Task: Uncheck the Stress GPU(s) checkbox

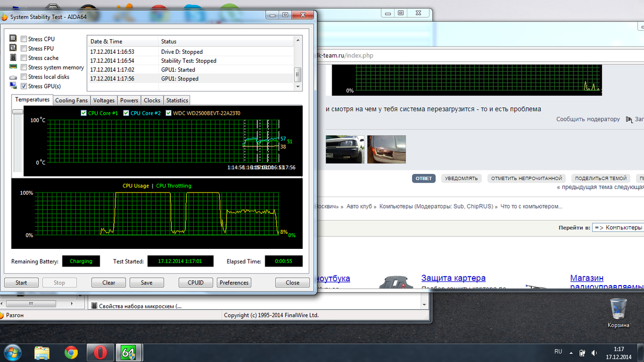Action: (x=24, y=86)
